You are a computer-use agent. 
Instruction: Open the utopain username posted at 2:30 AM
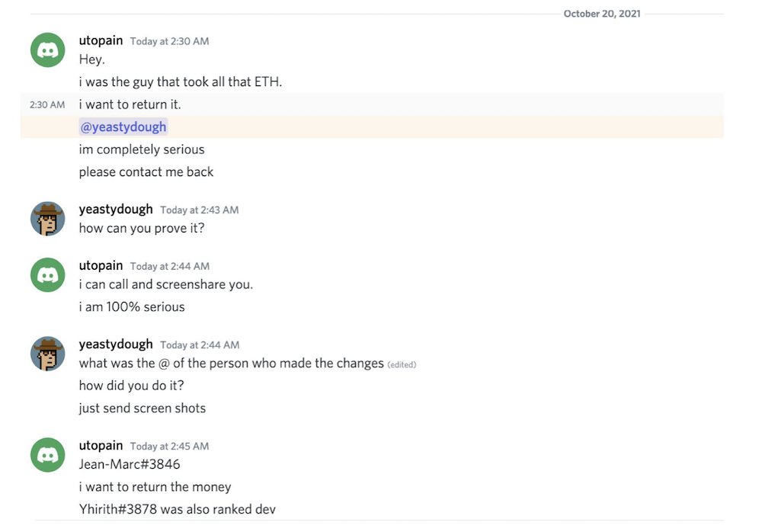click(101, 40)
